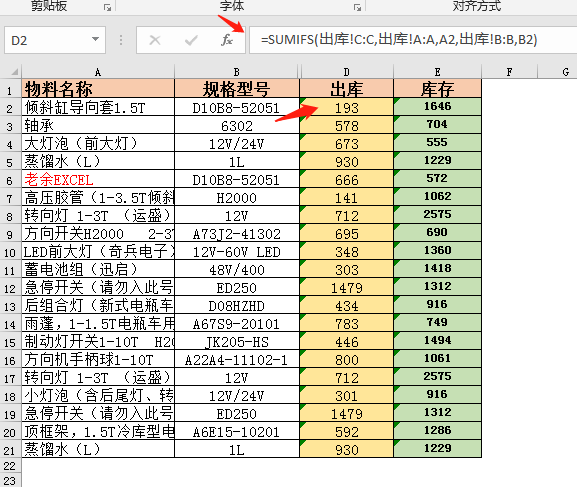This screenshot has width=577, height=487.
Task: Click inside the SUMIFS formula bar
Action: (x=413, y=39)
